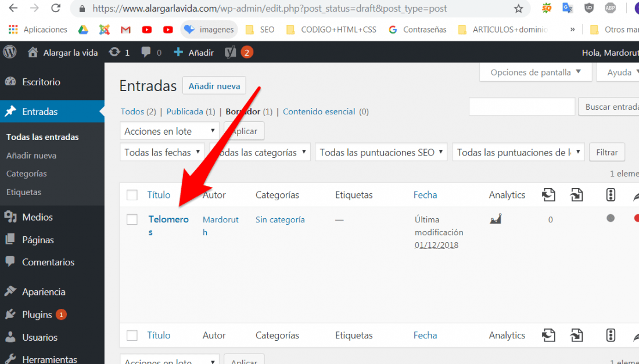Click the uBlock shield extension icon
The image size is (639, 364).
tap(589, 8)
